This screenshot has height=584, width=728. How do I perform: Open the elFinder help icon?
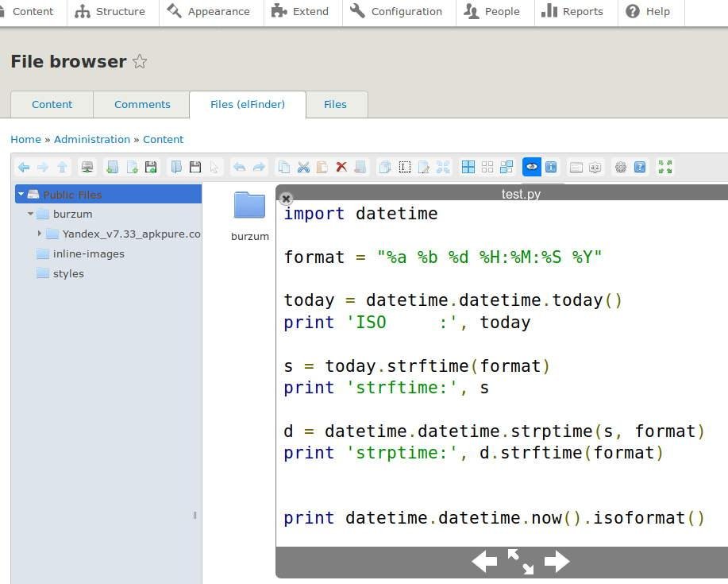[640, 167]
